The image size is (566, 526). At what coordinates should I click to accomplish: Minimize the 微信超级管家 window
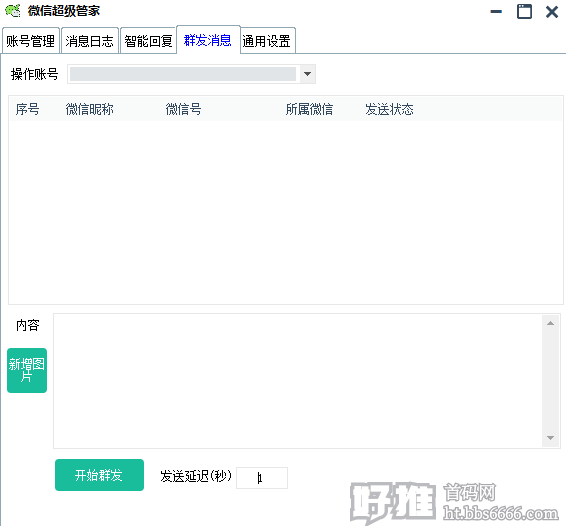pos(496,12)
